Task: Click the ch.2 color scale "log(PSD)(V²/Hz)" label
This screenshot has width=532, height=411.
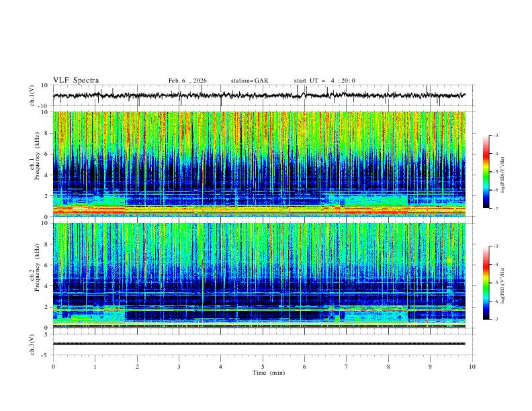Action: (503, 285)
